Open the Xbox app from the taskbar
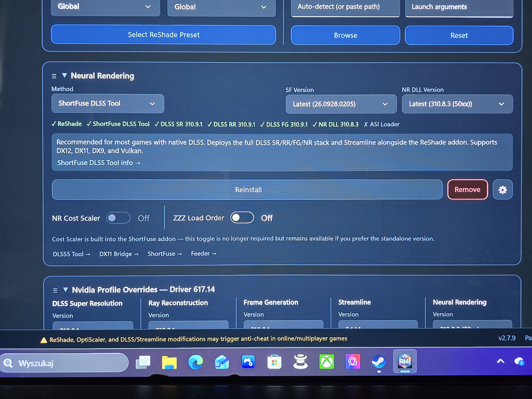This screenshot has height=399, width=532. tap(327, 362)
